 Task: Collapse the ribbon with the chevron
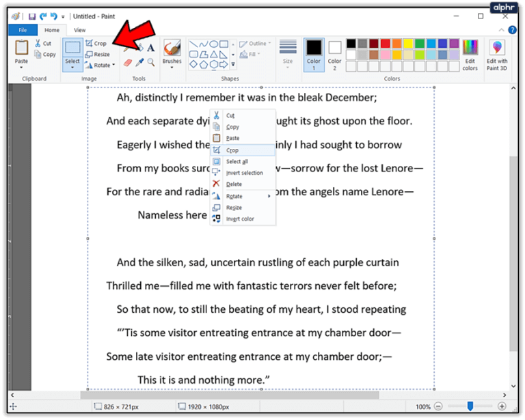coord(501,30)
